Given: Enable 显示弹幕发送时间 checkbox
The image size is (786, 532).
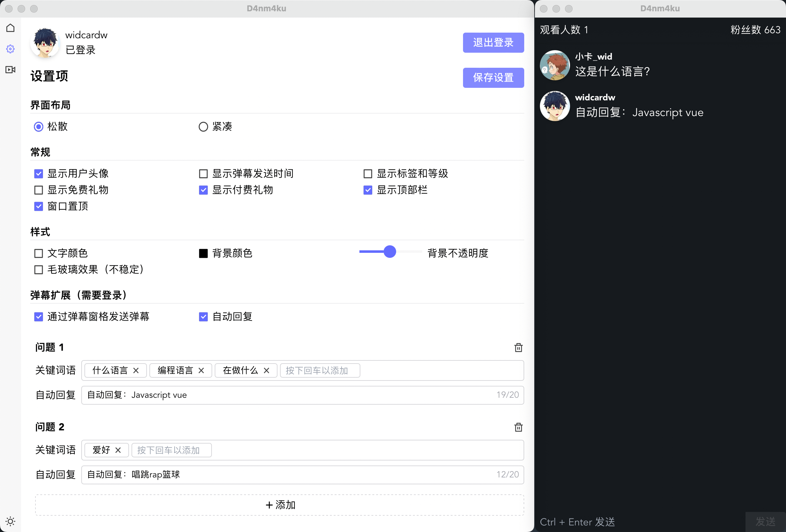Looking at the screenshot, I should click(203, 174).
